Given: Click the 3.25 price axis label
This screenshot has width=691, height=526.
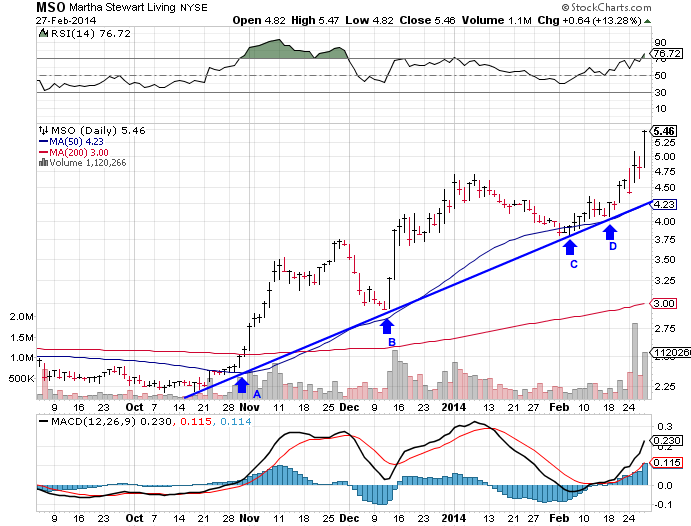Looking at the screenshot, I should tap(665, 281).
